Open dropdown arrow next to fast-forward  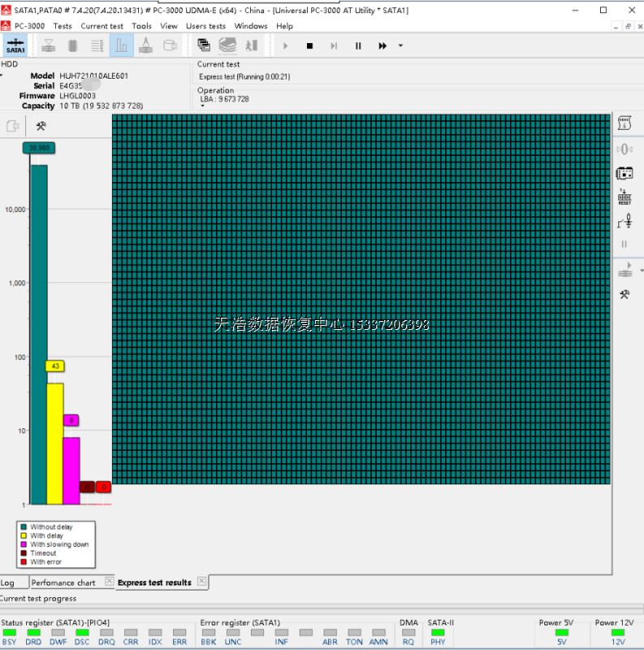(x=400, y=46)
